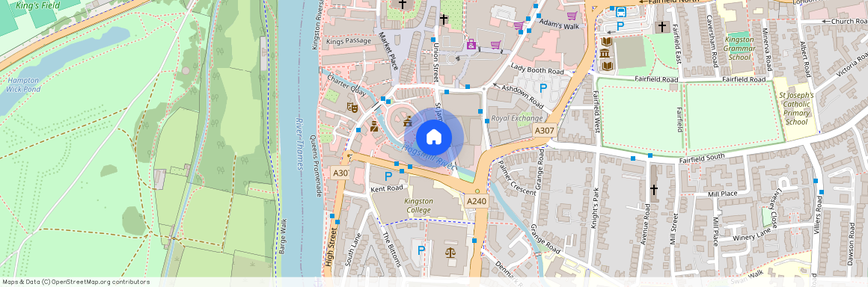
Task: Click the Charter Quay label
Action: click(346, 86)
